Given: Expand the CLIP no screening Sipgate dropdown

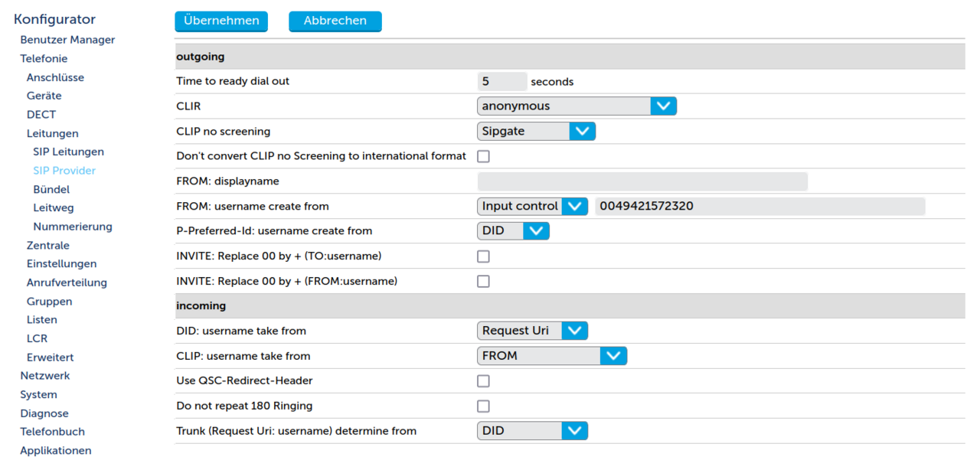Looking at the screenshot, I should [x=536, y=132].
